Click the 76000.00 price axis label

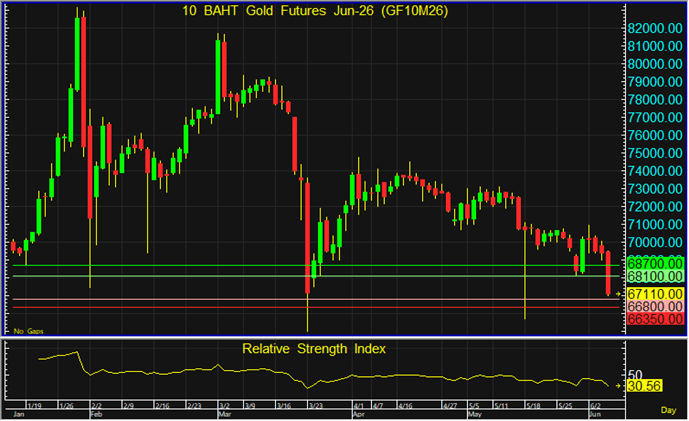click(x=655, y=135)
